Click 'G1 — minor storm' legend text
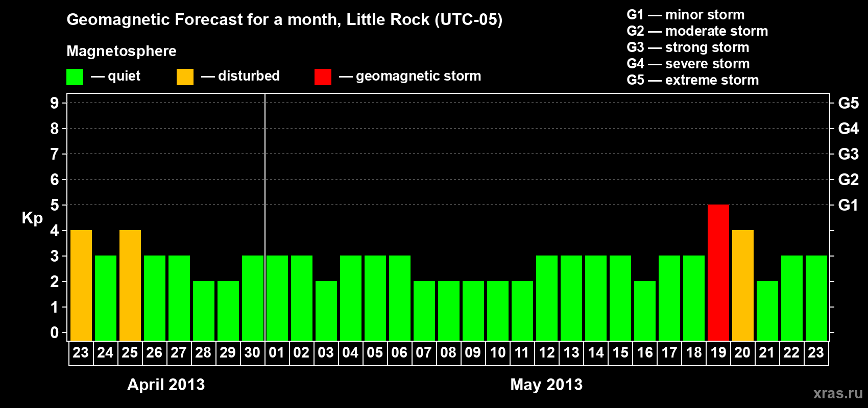This screenshot has width=868, height=408. (x=686, y=15)
